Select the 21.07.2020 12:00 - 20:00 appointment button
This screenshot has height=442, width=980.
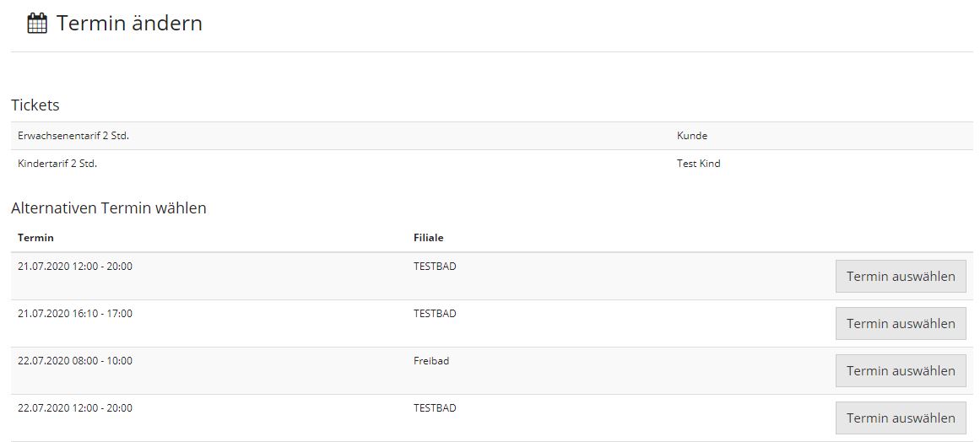901,276
